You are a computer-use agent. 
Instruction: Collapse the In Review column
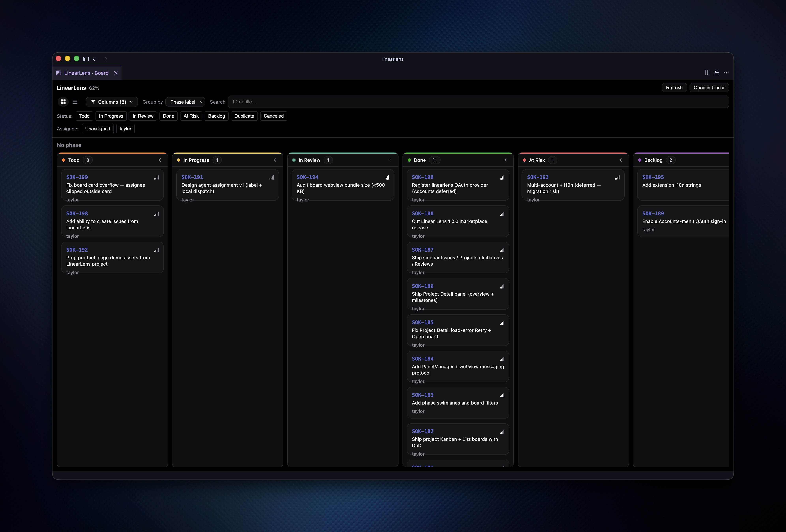(x=390, y=160)
